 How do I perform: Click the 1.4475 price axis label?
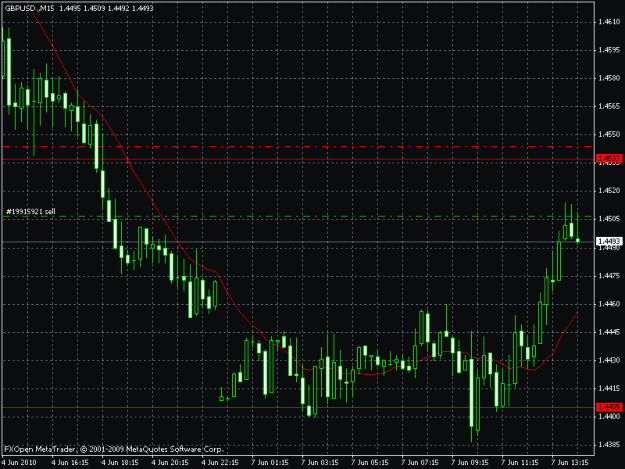(x=609, y=276)
